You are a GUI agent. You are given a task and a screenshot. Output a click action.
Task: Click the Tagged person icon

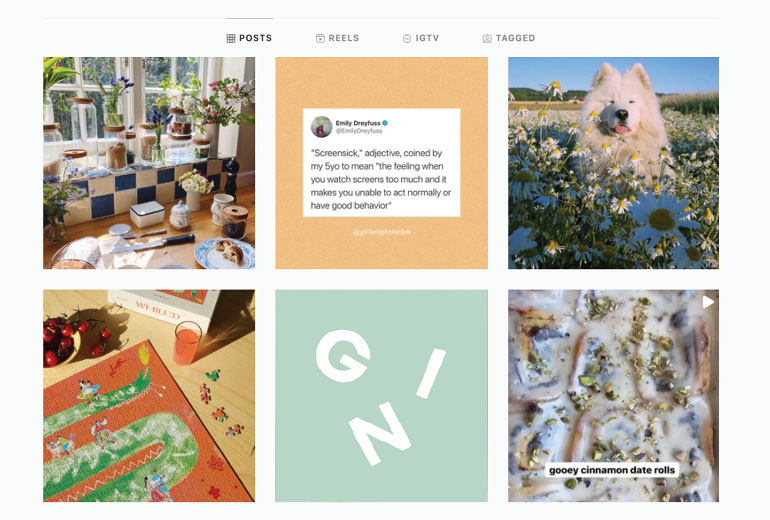tap(487, 38)
